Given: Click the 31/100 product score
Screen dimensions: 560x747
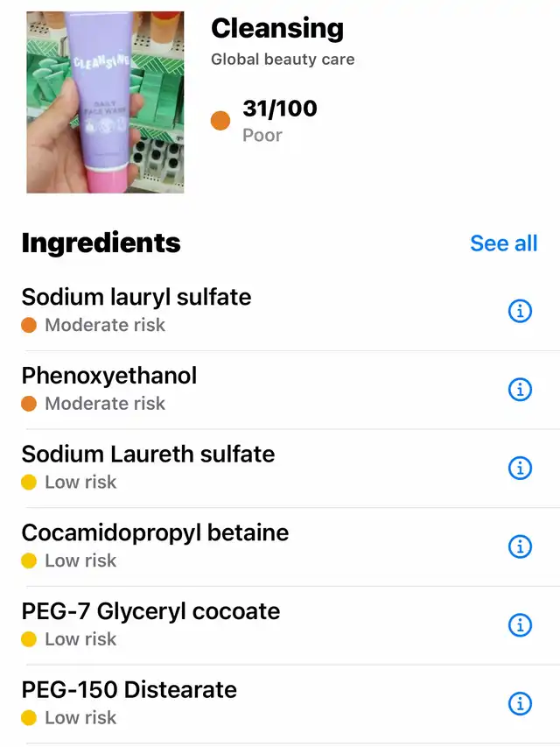Looking at the screenshot, I should (280, 109).
